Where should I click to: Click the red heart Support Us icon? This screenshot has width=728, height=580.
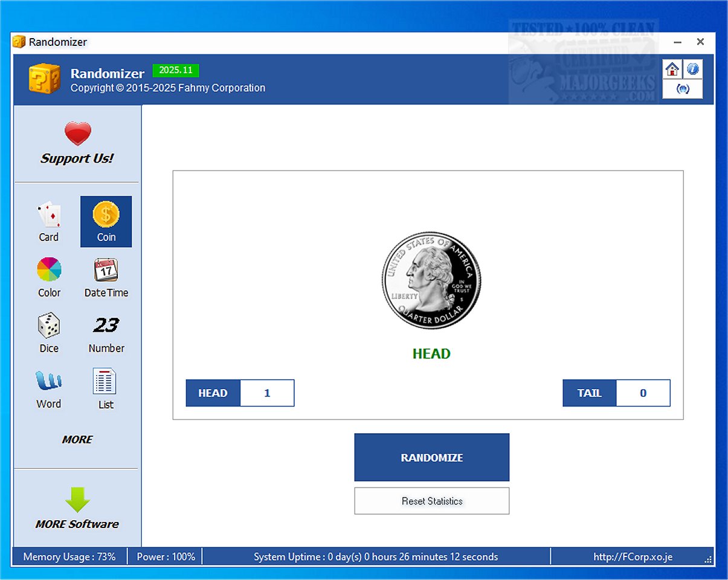(x=77, y=134)
